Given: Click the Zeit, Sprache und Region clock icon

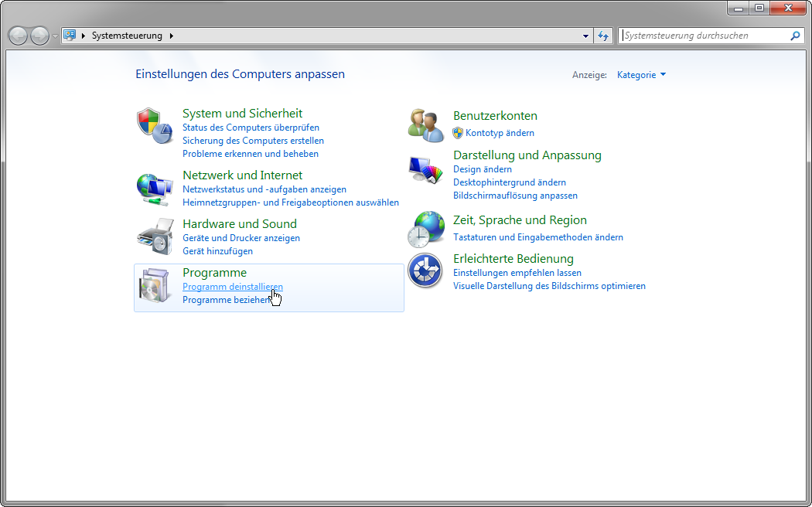Looking at the screenshot, I should point(426,229).
